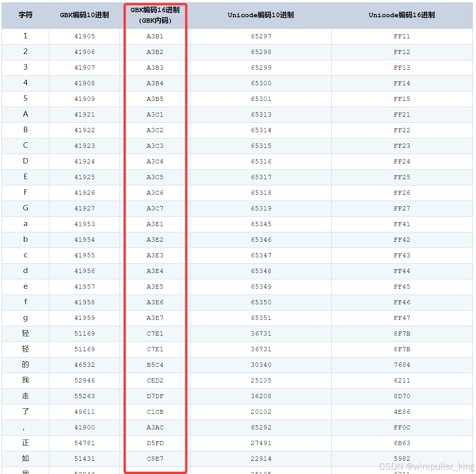476x474 pixels.
Task: Click the cell showing 20102
Action: coord(261,412)
